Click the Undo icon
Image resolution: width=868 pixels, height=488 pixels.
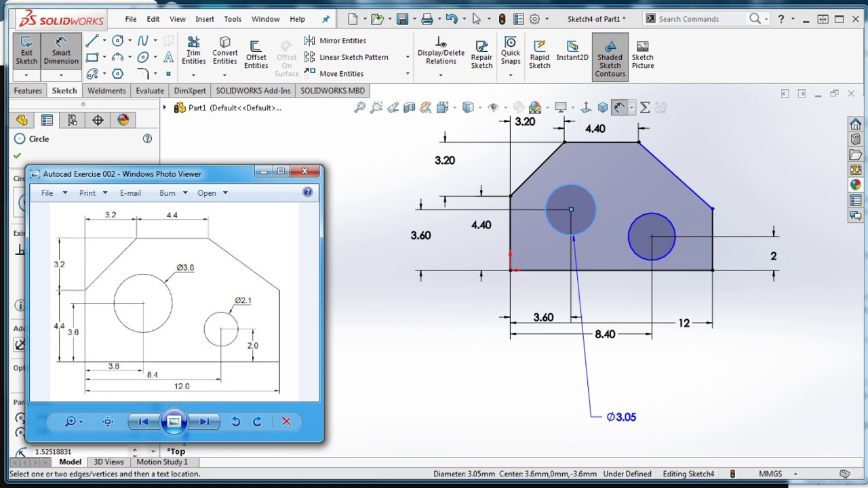pyautogui.click(x=451, y=19)
